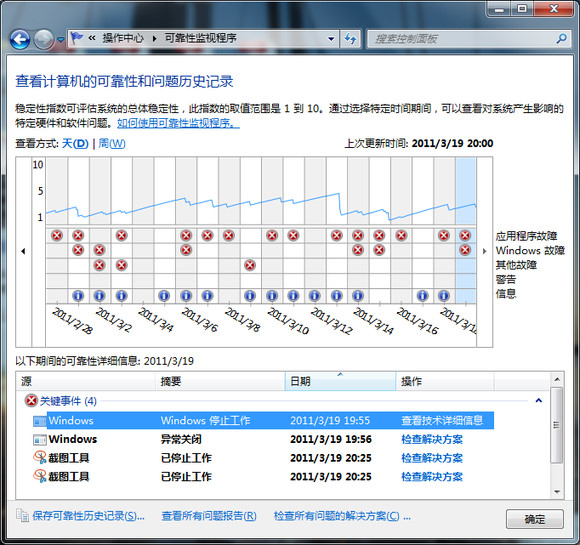
Task: Open the 如何使用可靠性监视程序 help link
Action: [x=178, y=123]
